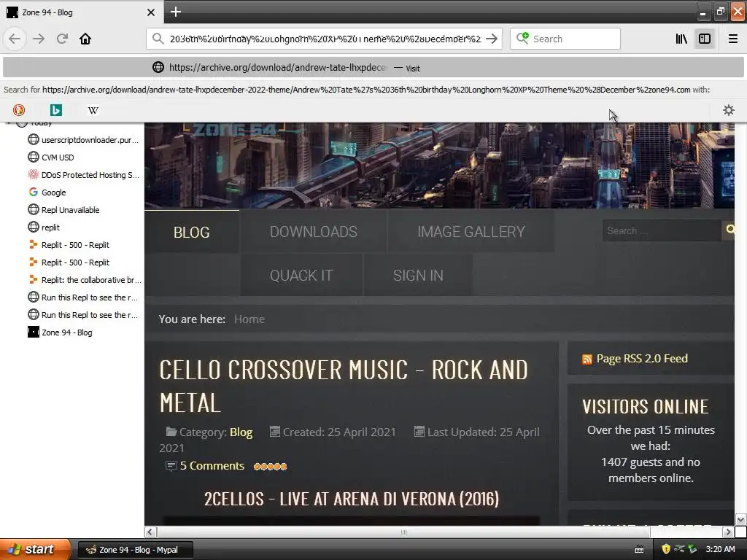The image size is (747, 560).
Task: Click the five-star rating icons
Action: pos(270,466)
